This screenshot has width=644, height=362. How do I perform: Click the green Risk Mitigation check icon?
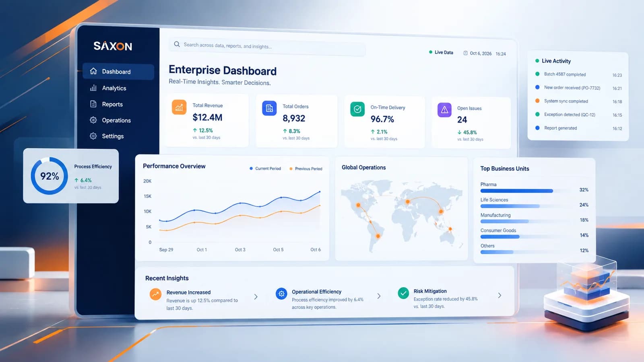403,293
